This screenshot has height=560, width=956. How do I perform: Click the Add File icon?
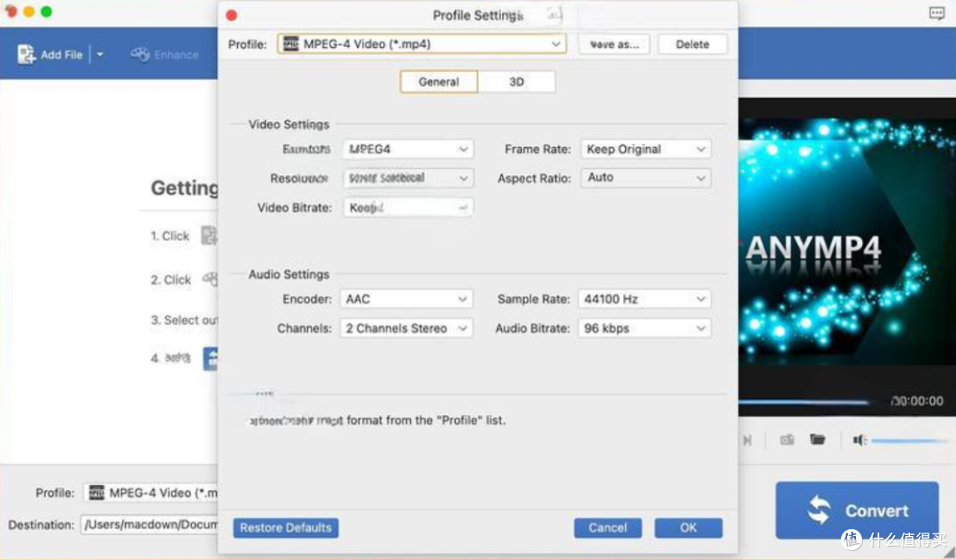click(27, 54)
